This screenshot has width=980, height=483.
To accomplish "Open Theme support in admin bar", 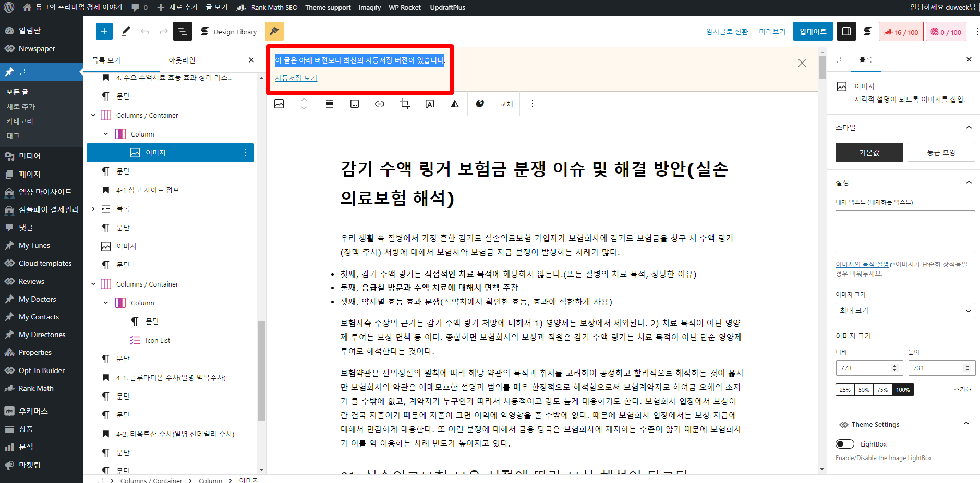I will pyautogui.click(x=328, y=7).
